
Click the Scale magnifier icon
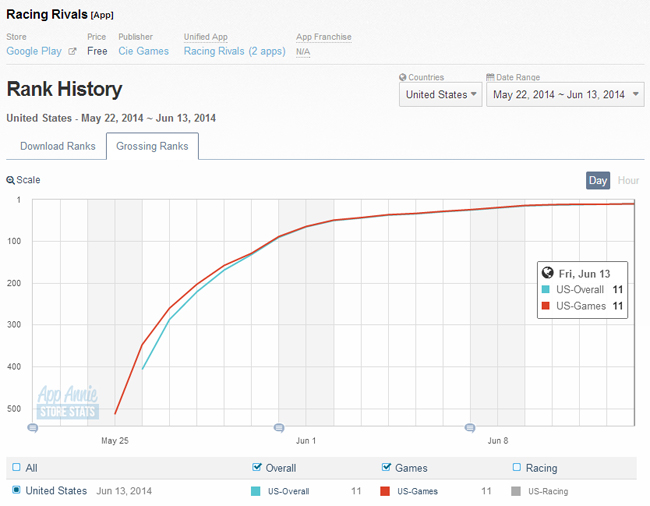coord(10,180)
